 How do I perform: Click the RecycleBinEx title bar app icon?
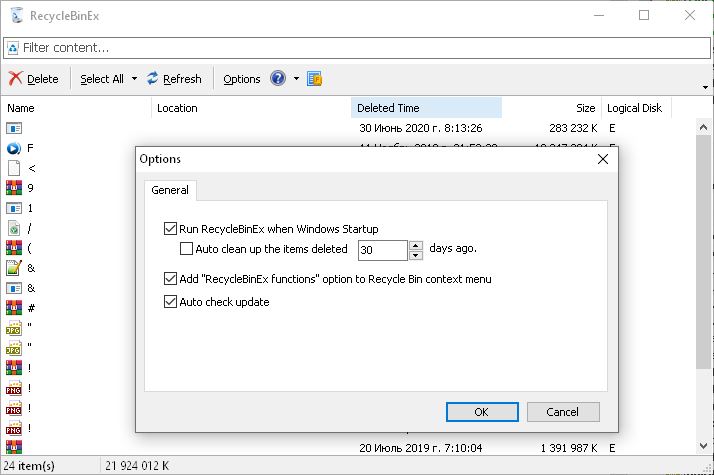coord(16,15)
